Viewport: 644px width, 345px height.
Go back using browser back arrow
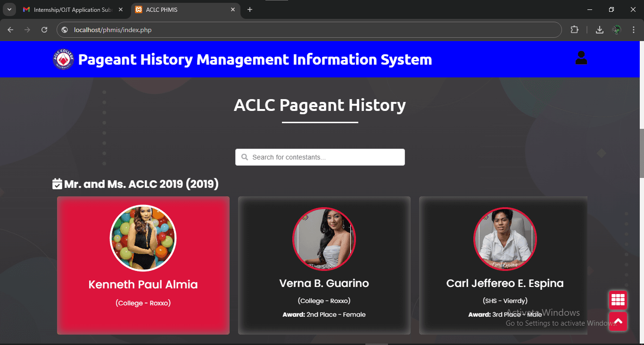(10, 30)
